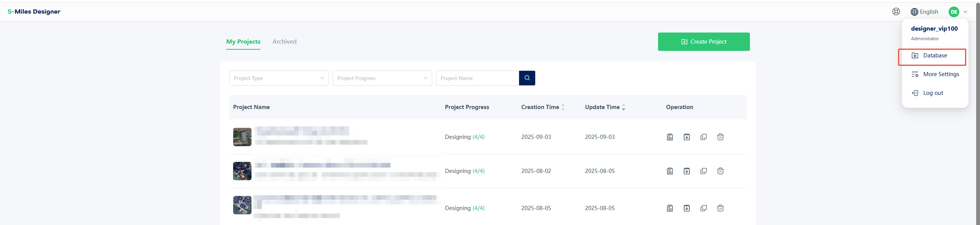Click Designing (4/4) for project created 2025-08-02

(x=465, y=171)
